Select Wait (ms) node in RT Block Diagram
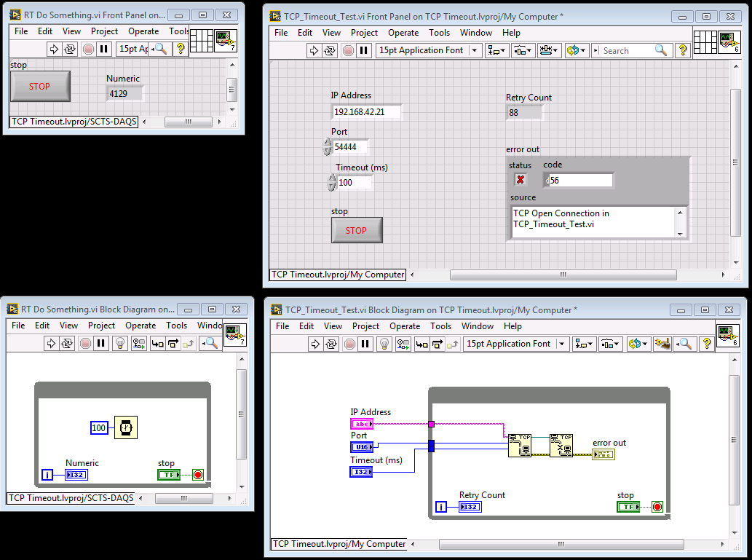The height and width of the screenshot is (560, 752). click(126, 427)
